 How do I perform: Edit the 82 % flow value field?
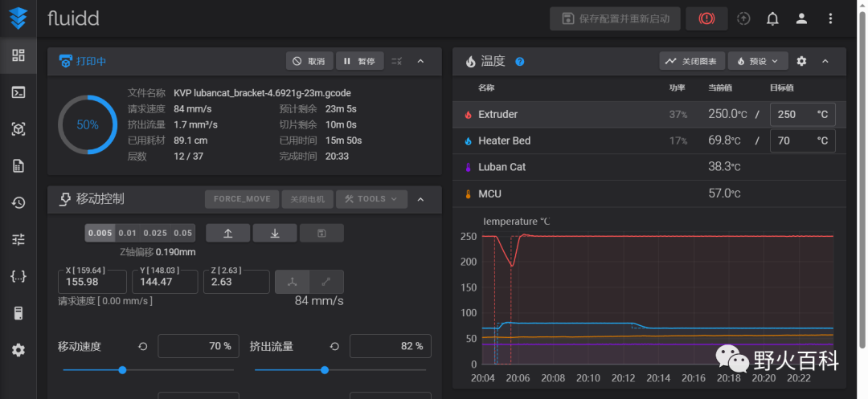click(391, 346)
